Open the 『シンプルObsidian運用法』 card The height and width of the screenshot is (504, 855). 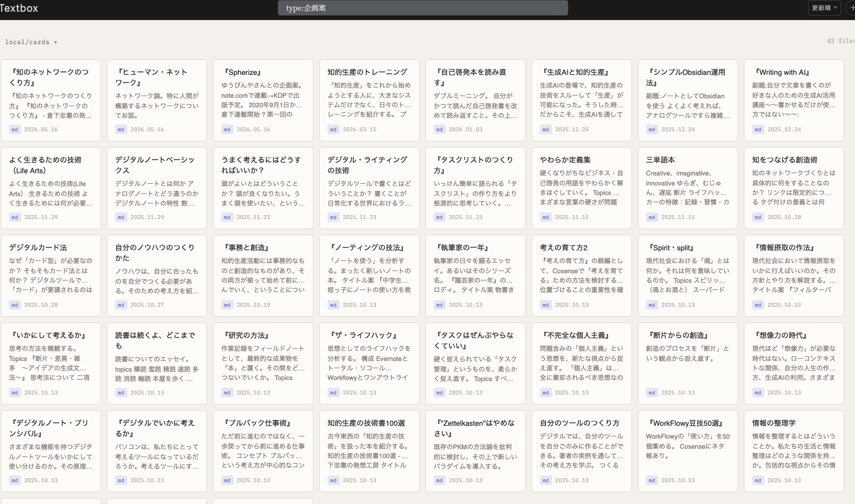pos(688,101)
